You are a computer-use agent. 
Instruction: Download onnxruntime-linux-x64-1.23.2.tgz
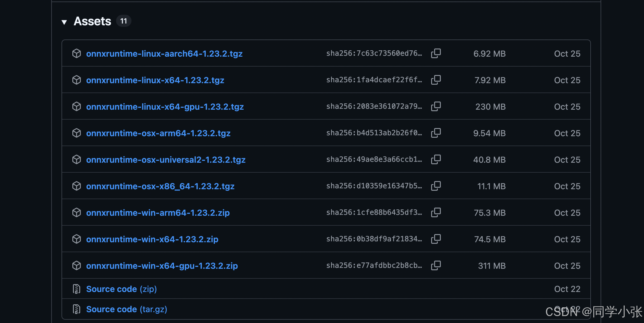pyautogui.click(x=155, y=80)
